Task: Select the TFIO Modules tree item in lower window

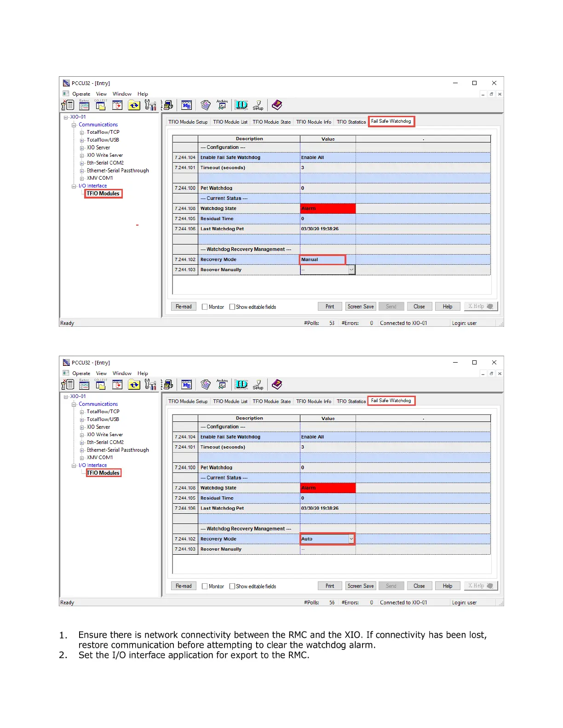Action: [x=103, y=473]
